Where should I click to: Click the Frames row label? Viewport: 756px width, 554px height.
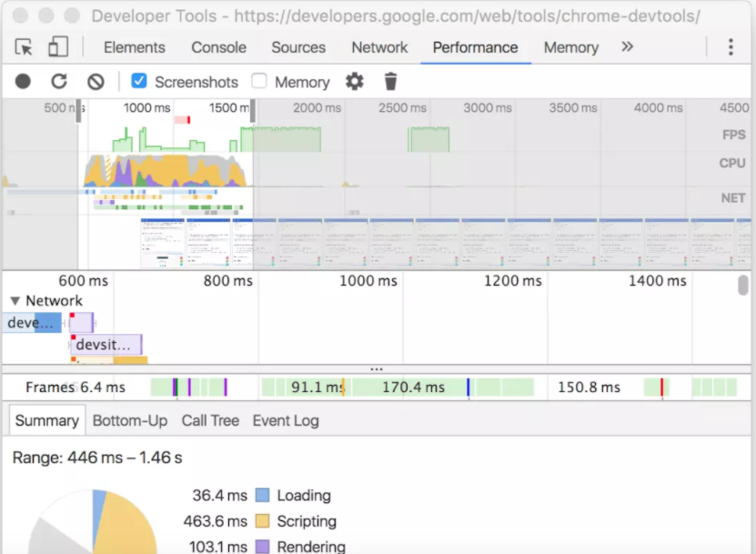coord(50,388)
